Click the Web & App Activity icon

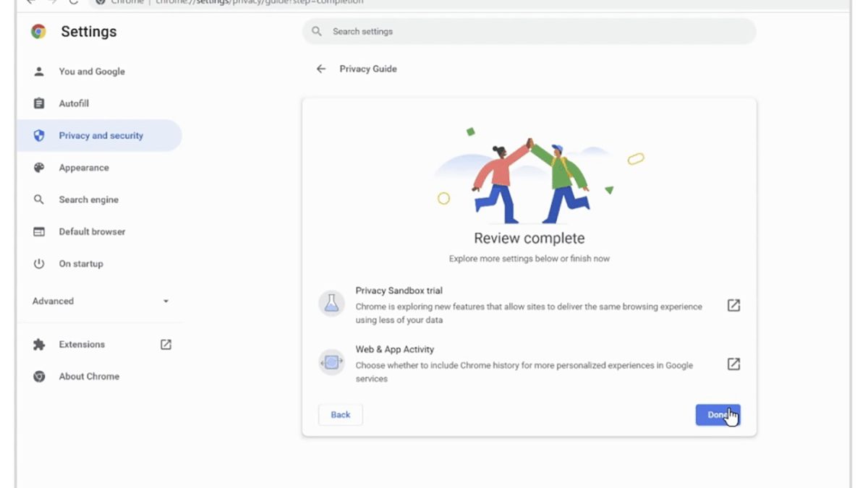coord(331,363)
